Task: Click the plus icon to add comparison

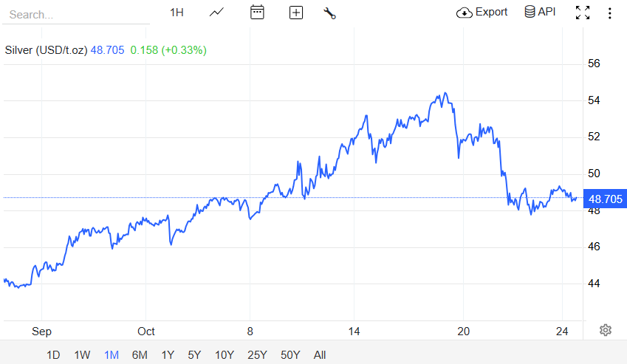Action: pyautogui.click(x=296, y=13)
